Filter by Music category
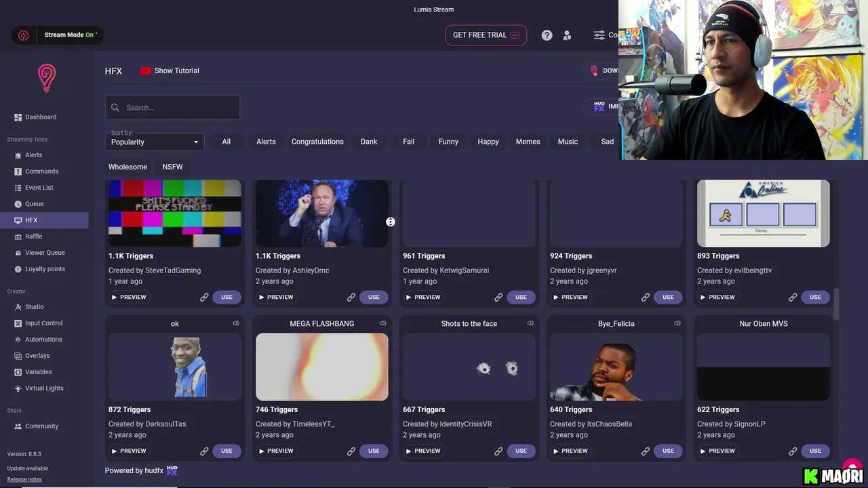The height and width of the screenshot is (488, 868). [568, 142]
